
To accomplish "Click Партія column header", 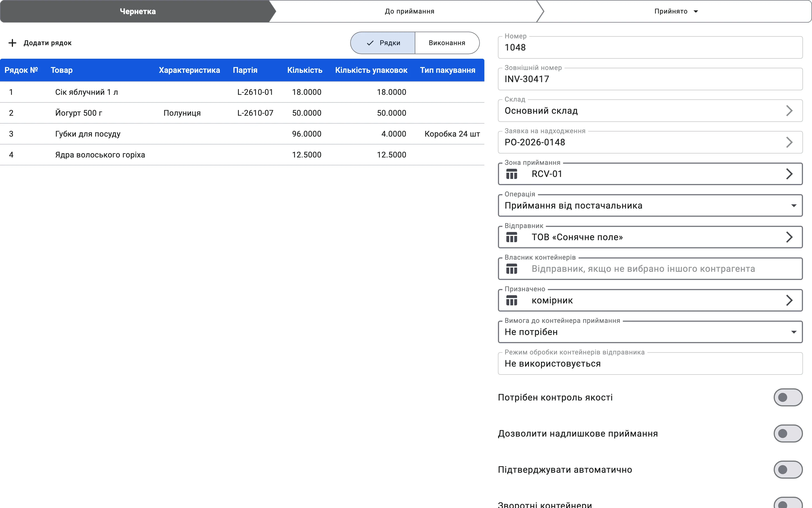I will point(245,70).
